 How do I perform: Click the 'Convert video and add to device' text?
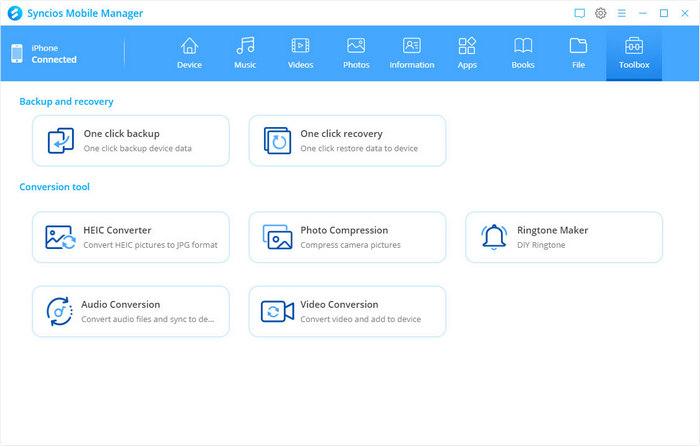pyautogui.click(x=360, y=320)
